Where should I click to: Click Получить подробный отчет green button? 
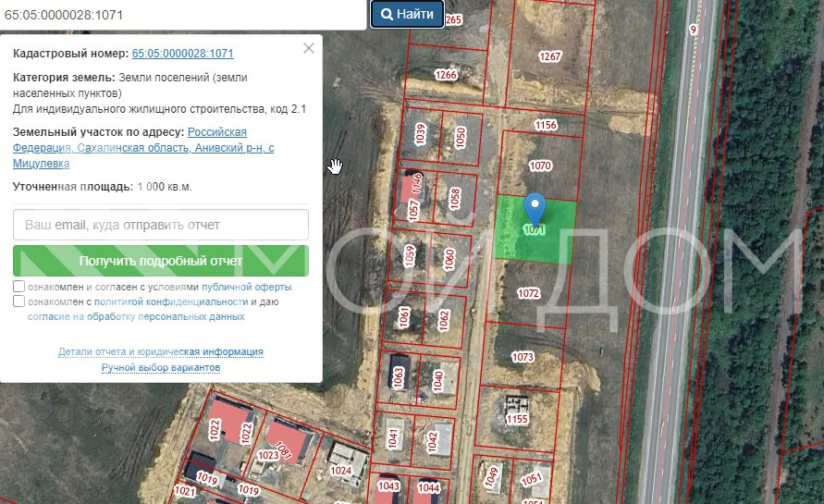click(161, 261)
